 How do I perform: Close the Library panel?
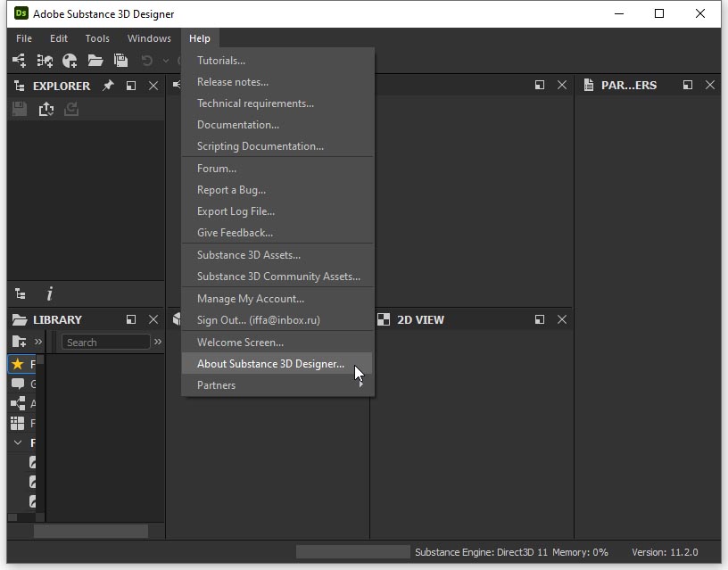[x=153, y=319]
